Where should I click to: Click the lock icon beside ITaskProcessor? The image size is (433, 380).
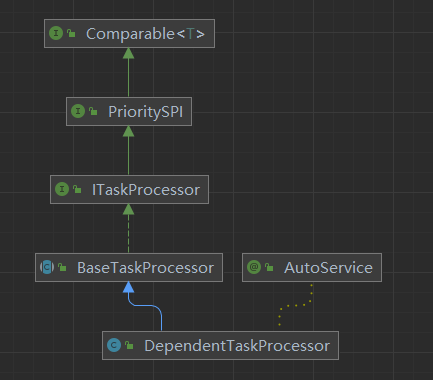pyautogui.click(x=77, y=189)
